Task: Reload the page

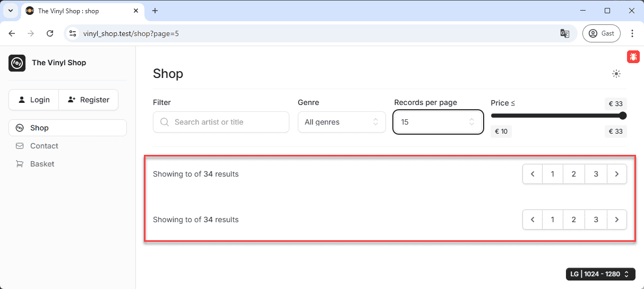Action: tap(50, 33)
